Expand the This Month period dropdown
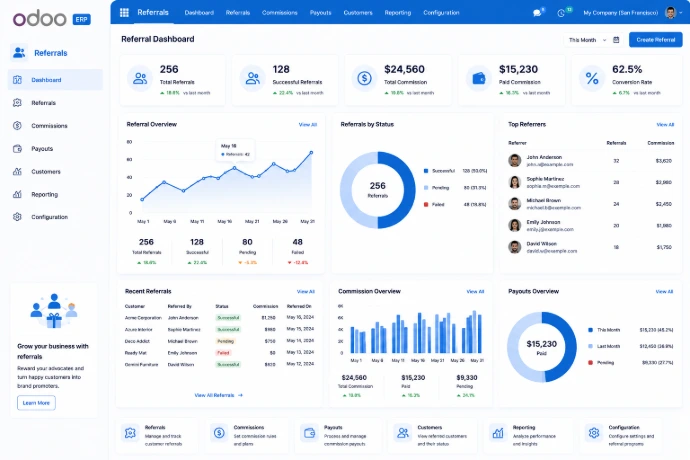This screenshot has width=690, height=460. [587, 40]
